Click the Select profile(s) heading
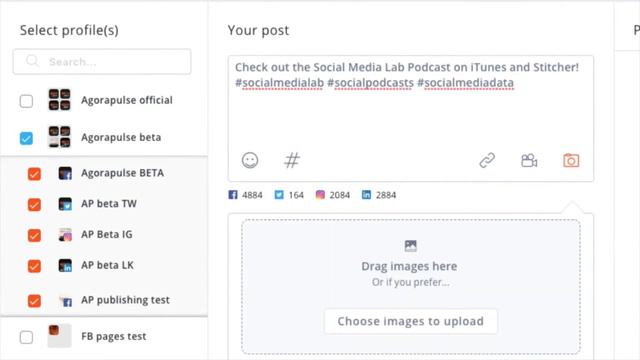The width and height of the screenshot is (640, 360). tap(69, 30)
